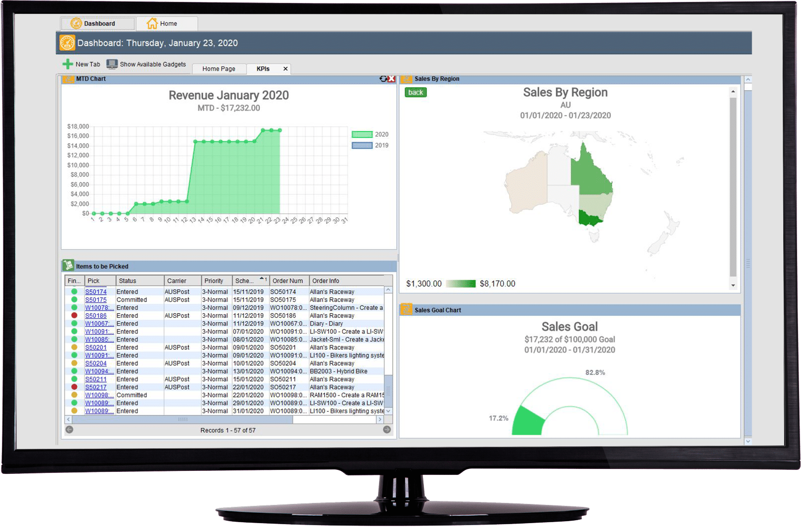Sort by the Priority column header
This screenshot has width=801, height=532.
pyautogui.click(x=217, y=281)
